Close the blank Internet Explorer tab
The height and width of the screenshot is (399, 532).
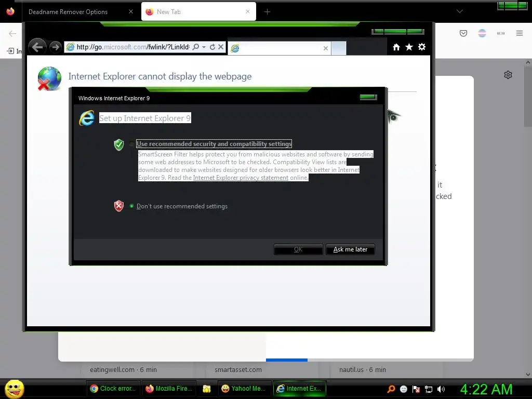click(x=326, y=48)
